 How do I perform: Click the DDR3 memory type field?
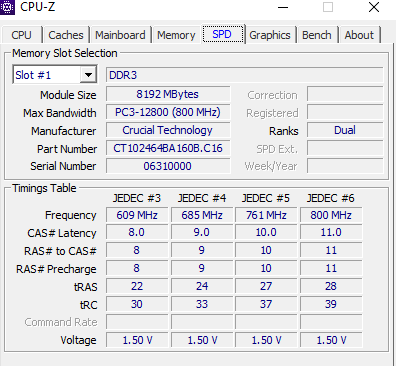coord(245,75)
